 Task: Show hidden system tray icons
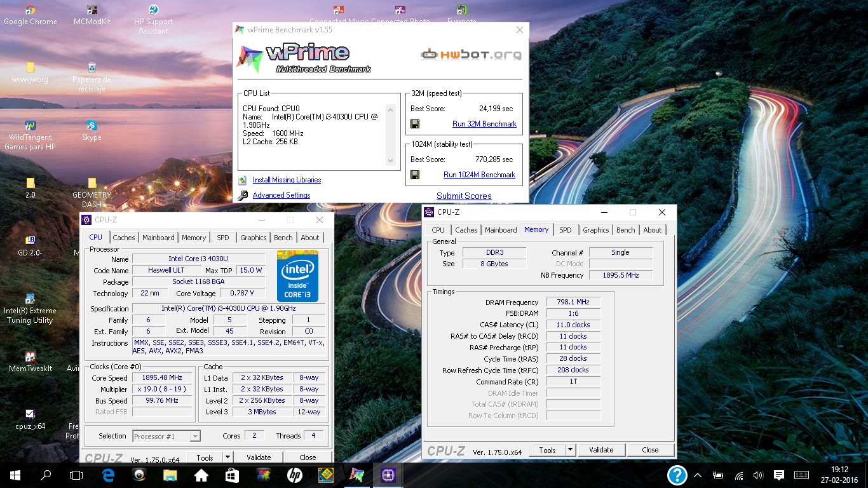(698, 475)
